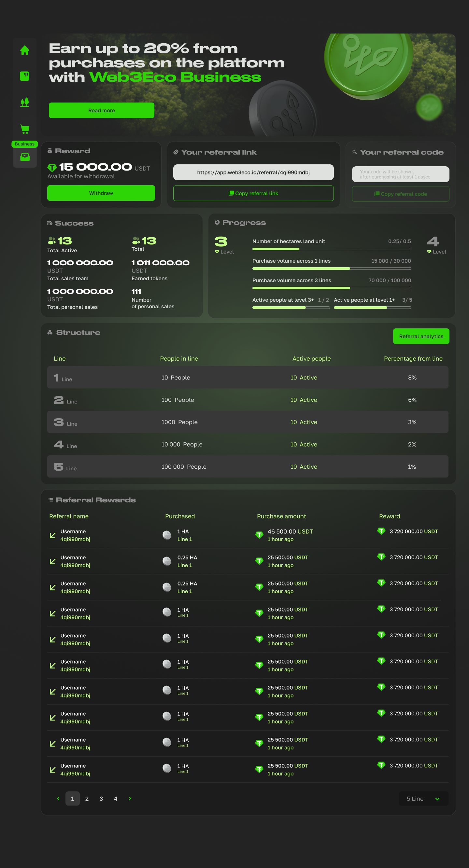Screen dimensions: 469x868
Task: Click the Active people column header
Action: click(x=312, y=359)
